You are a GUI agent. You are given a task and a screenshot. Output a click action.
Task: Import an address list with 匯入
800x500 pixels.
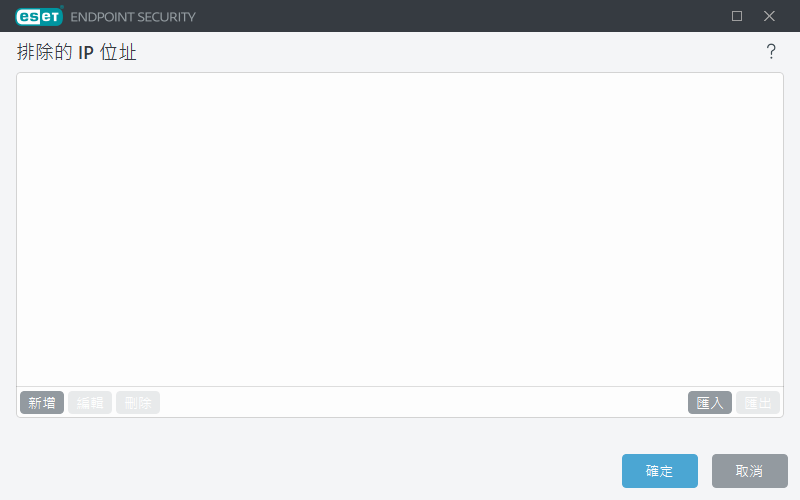(710, 403)
